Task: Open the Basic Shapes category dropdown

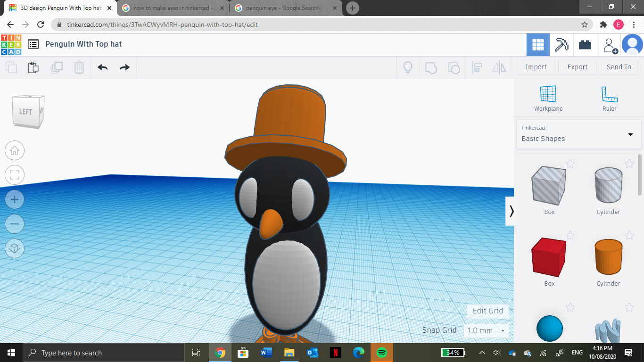Action: point(578,134)
